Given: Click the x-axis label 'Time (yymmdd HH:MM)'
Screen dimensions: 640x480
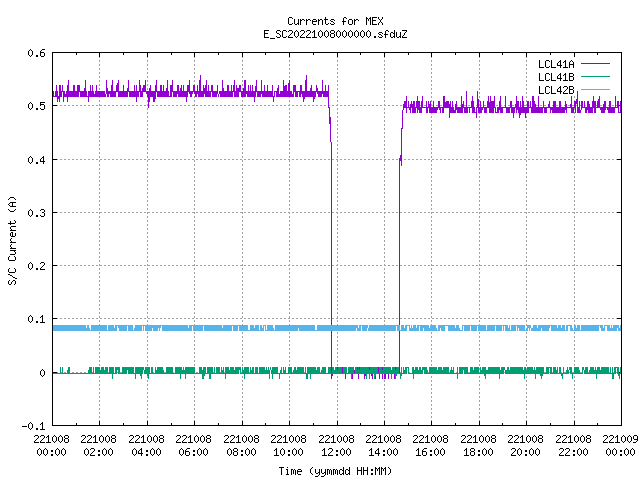Looking at the screenshot, I should [x=335, y=471].
